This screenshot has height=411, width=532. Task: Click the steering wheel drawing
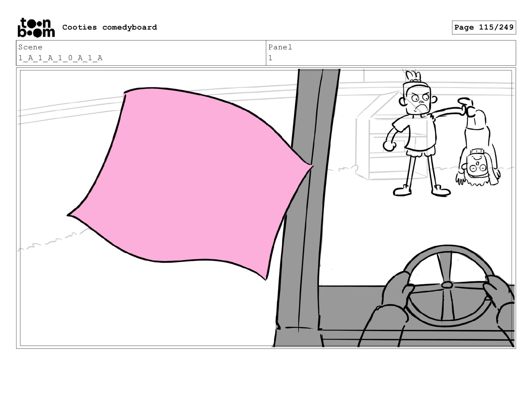(447, 285)
